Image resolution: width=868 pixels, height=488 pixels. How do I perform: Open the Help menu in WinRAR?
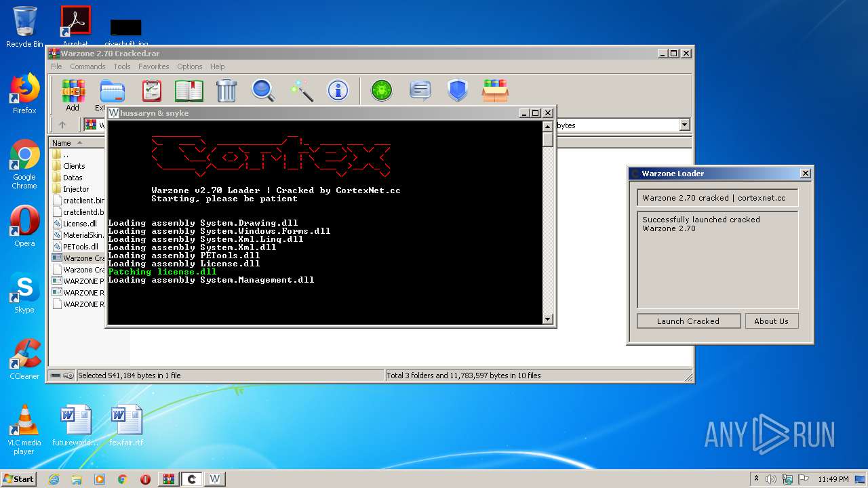coord(217,66)
